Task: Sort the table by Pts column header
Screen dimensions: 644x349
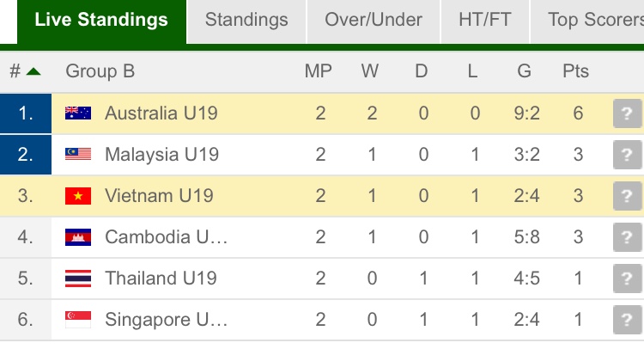Action: tap(575, 71)
